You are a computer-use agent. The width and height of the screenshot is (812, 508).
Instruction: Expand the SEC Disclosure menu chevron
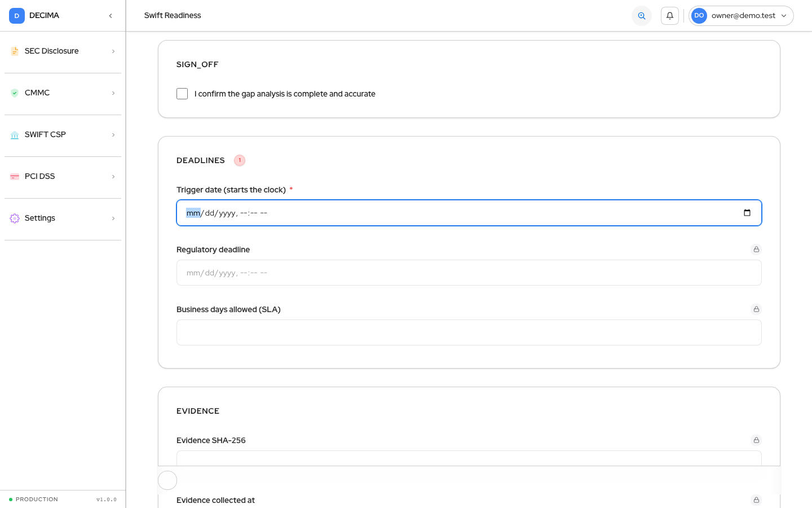click(113, 51)
